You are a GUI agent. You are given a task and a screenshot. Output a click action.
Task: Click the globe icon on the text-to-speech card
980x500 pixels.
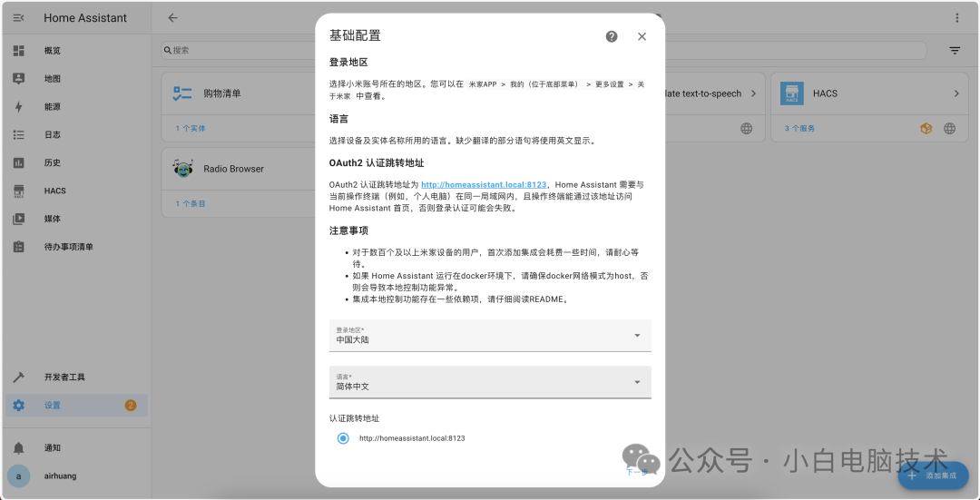[x=746, y=128]
